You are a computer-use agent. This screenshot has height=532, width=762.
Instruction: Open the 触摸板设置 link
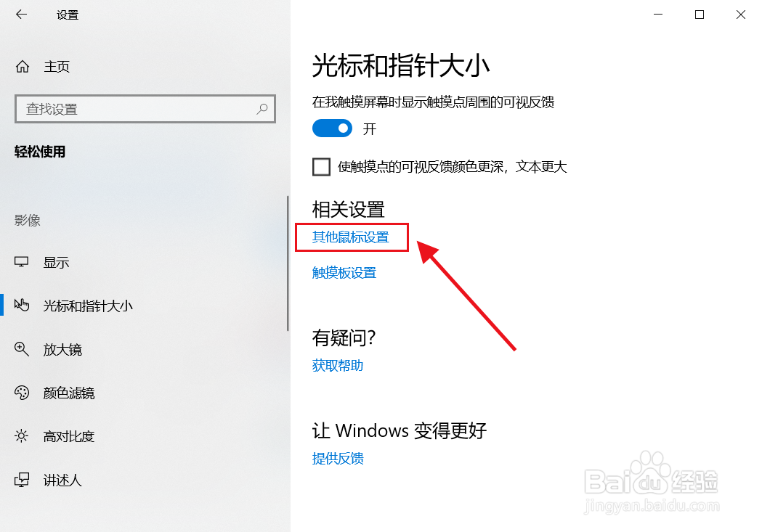[344, 273]
